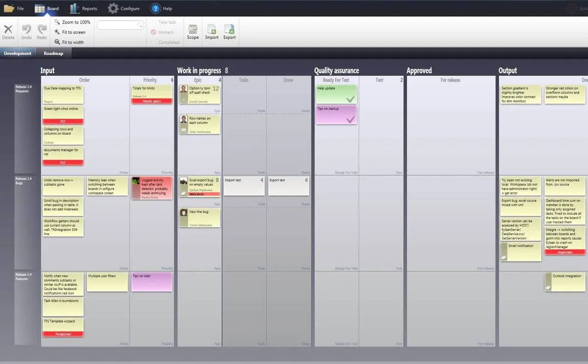Click the Take task button

pos(163,22)
